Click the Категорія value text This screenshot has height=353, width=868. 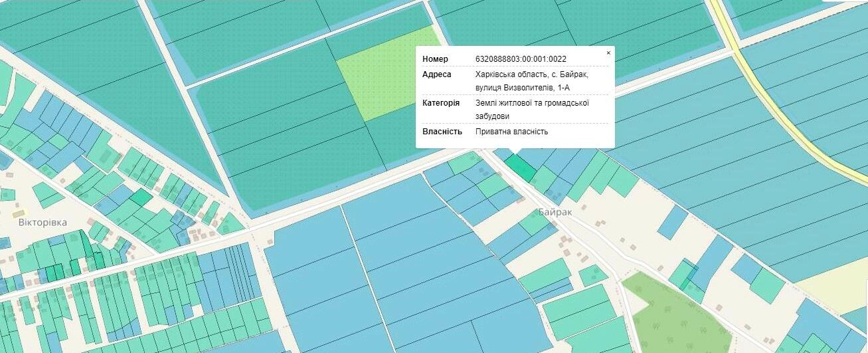pyautogui.click(x=532, y=109)
